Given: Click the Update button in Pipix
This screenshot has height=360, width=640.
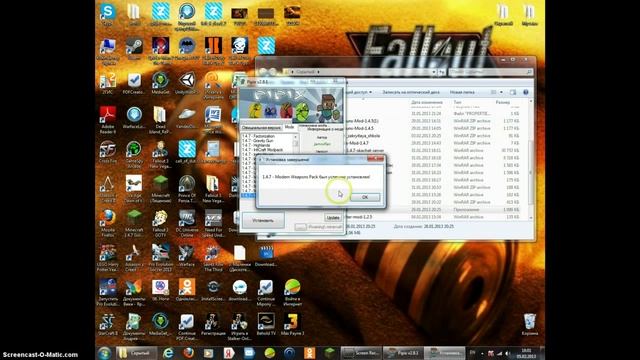Looking at the screenshot, I should [x=333, y=218].
